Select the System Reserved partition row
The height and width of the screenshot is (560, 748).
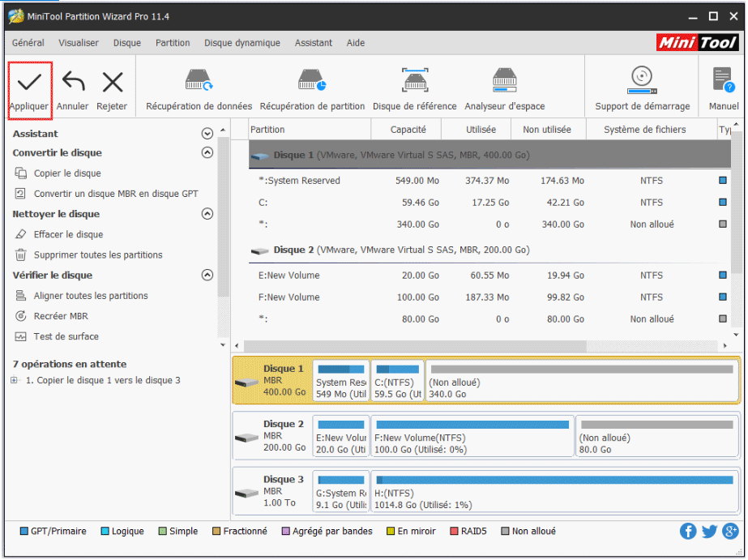[490, 181]
